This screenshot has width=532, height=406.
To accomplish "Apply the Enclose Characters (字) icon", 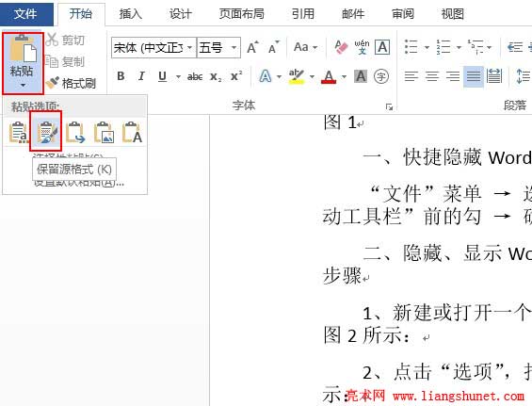I will pos(381,76).
